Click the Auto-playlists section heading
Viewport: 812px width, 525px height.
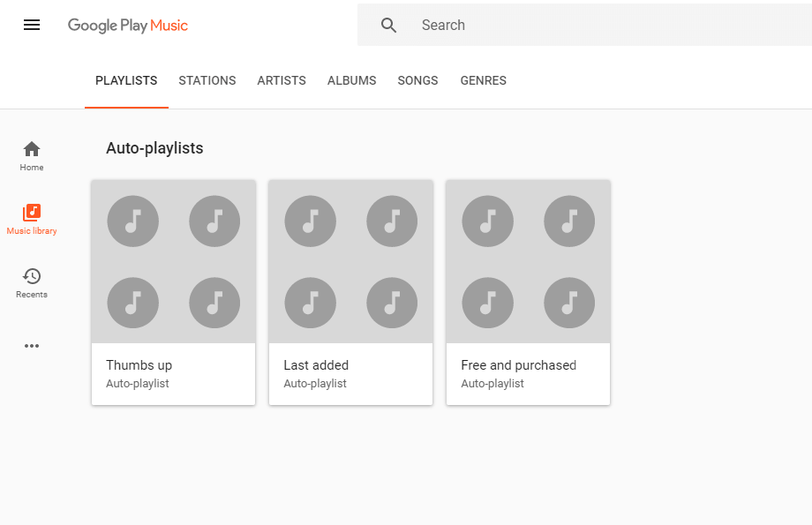pos(154,147)
